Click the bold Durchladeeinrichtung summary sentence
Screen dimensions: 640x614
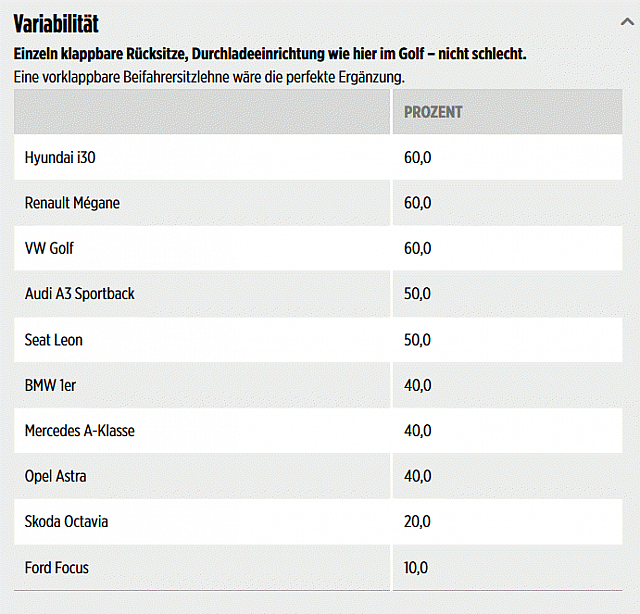pos(269,54)
